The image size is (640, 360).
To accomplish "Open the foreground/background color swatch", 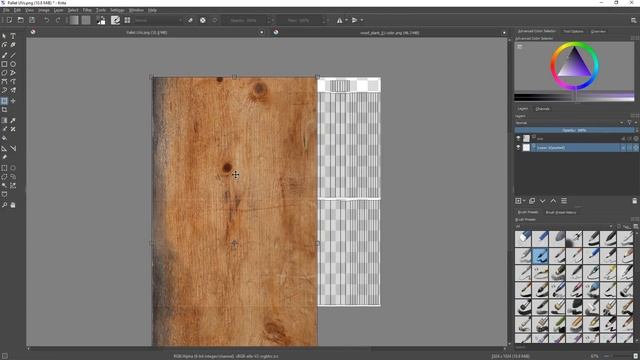I will (x=101, y=20).
